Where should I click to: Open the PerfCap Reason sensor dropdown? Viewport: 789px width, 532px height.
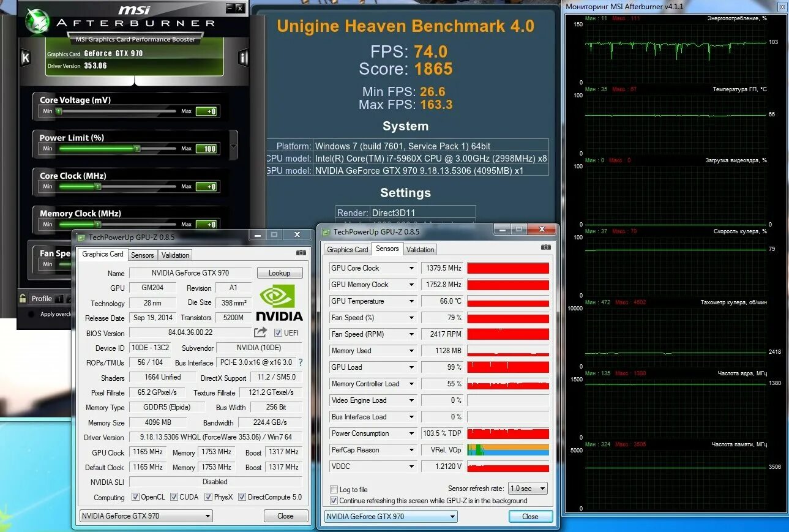click(x=411, y=450)
